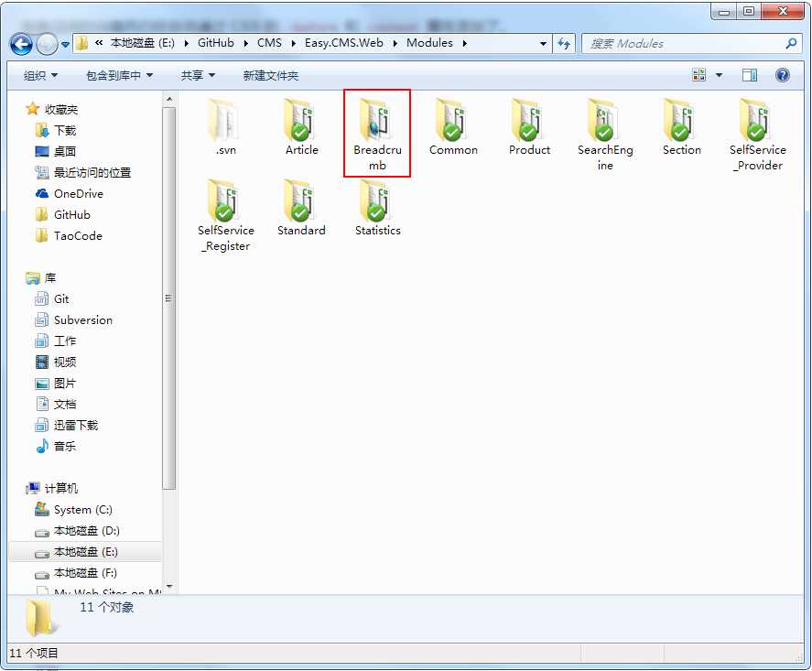Viewport: 812px width, 671px height.
Task: Open 最近访问的位置 in favorites
Action: pyautogui.click(x=83, y=172)
